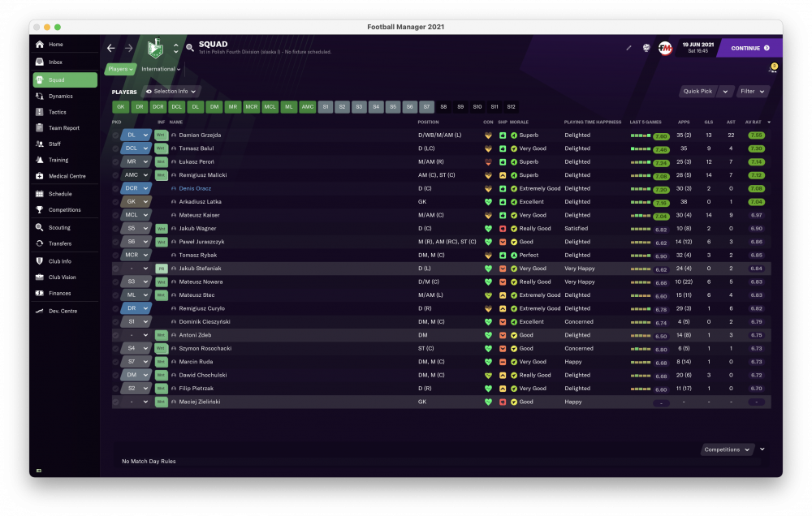Image resolution: width=812 pixels, height=516 pixels.
Task: Go back with the left arrow
Action: 111,49
